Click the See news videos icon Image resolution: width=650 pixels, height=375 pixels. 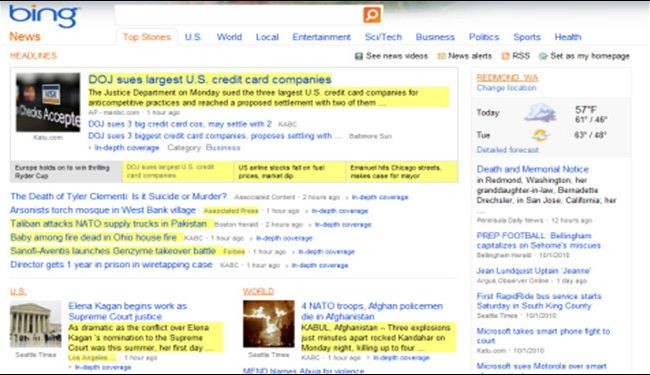pos(359,56)
